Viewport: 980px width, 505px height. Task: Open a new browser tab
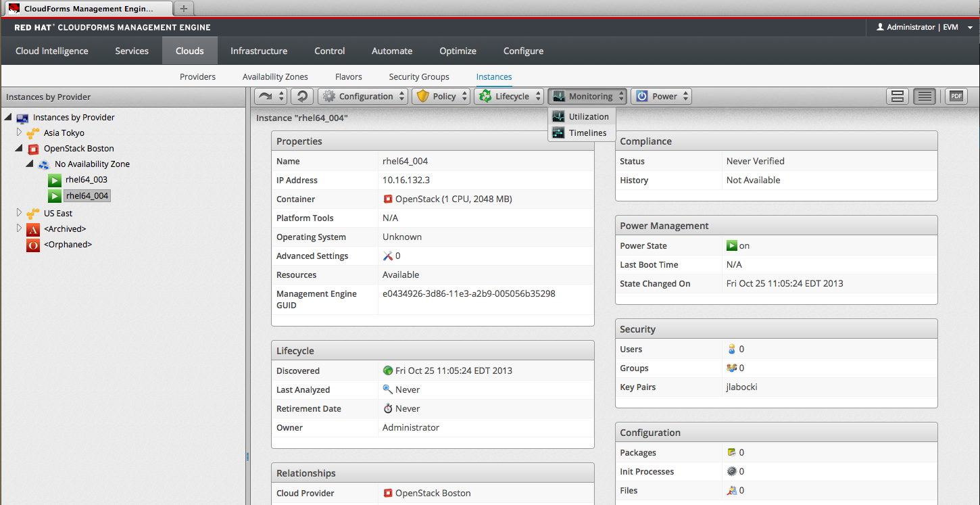pyautogui.click(x=184, y=8)
